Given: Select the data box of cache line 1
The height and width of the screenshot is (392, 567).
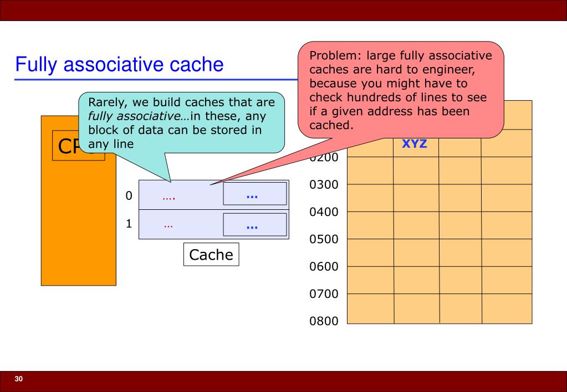Looking at the screenshot, I should coord(255,224).
